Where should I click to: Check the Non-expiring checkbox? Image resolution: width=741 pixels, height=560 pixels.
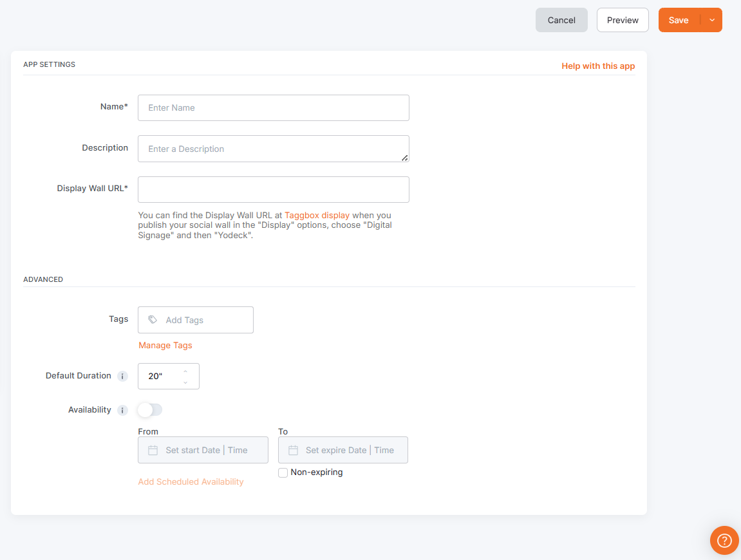click(283, 473)
